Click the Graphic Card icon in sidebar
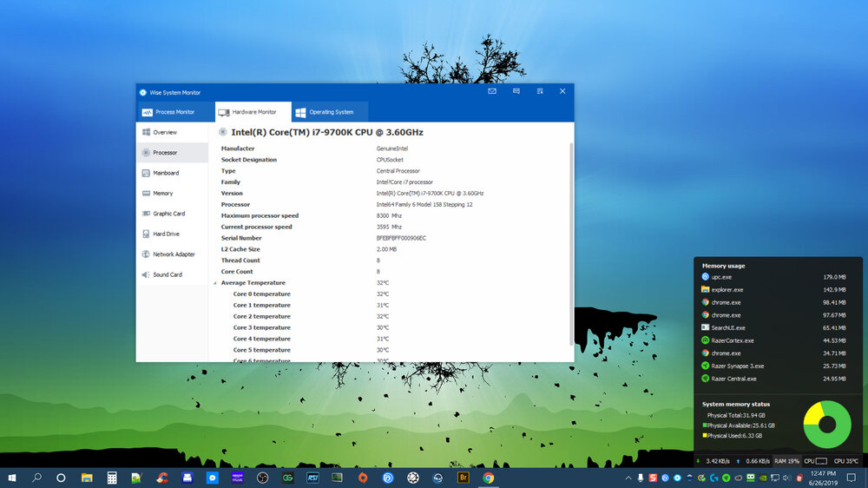 [x=146, y=214]
